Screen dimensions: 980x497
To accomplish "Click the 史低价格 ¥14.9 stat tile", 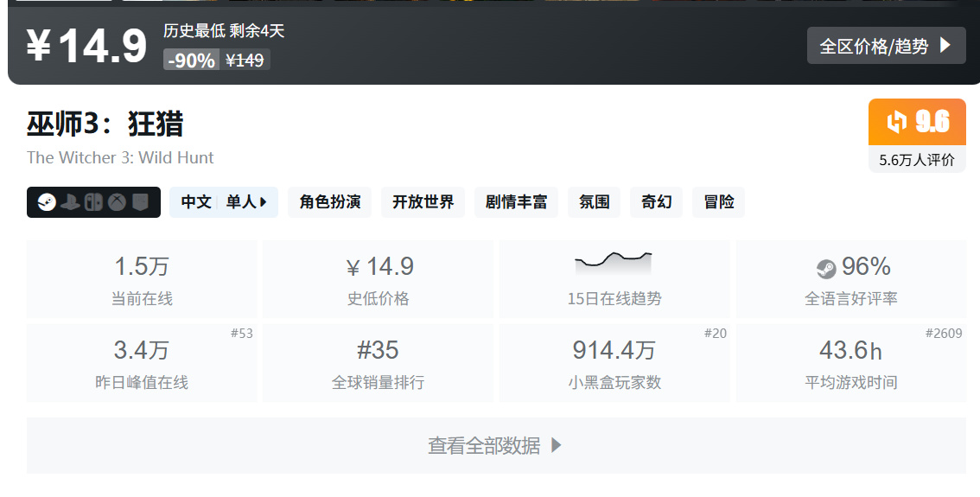I will (x=379, y=279).
